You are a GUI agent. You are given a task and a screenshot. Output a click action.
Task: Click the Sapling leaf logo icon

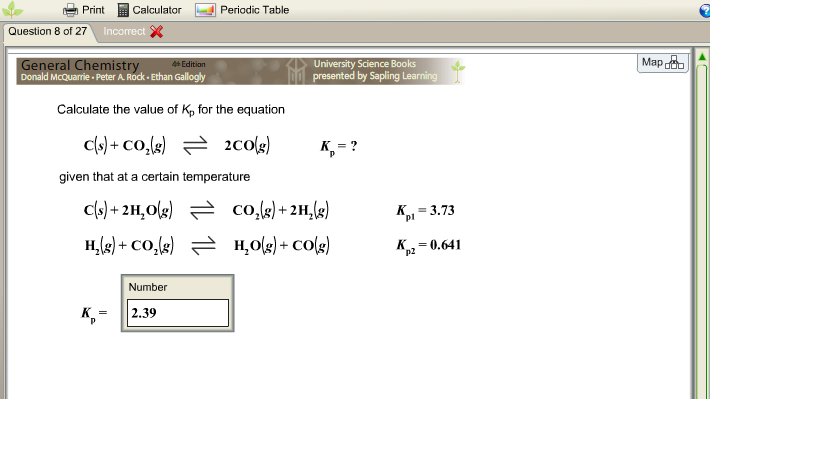pos(13,9)
